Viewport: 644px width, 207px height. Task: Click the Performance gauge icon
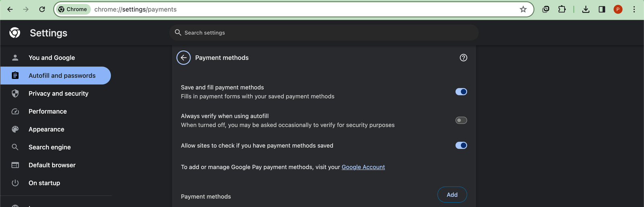(x=15, y=111)
